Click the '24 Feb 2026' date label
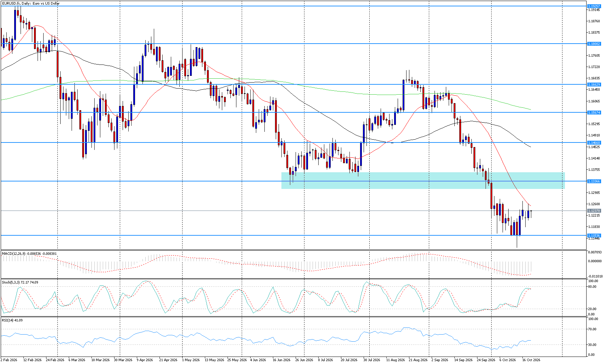This screenshot has height=364, width=605. 55,360
